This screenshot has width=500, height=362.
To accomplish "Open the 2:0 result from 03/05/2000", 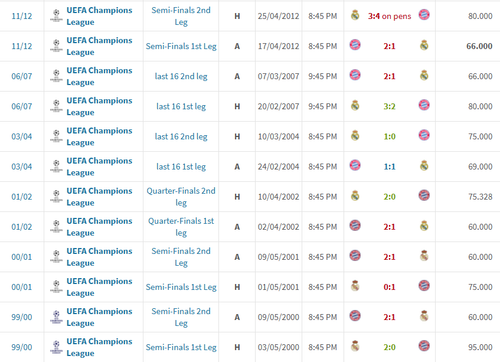I will click(389, 347).
